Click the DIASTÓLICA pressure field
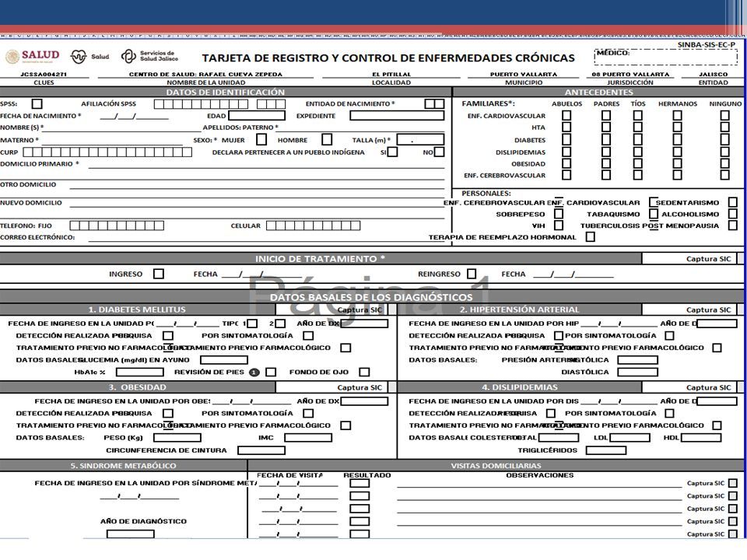The height and width of the screenshot is (560, 747). (638, 373)
